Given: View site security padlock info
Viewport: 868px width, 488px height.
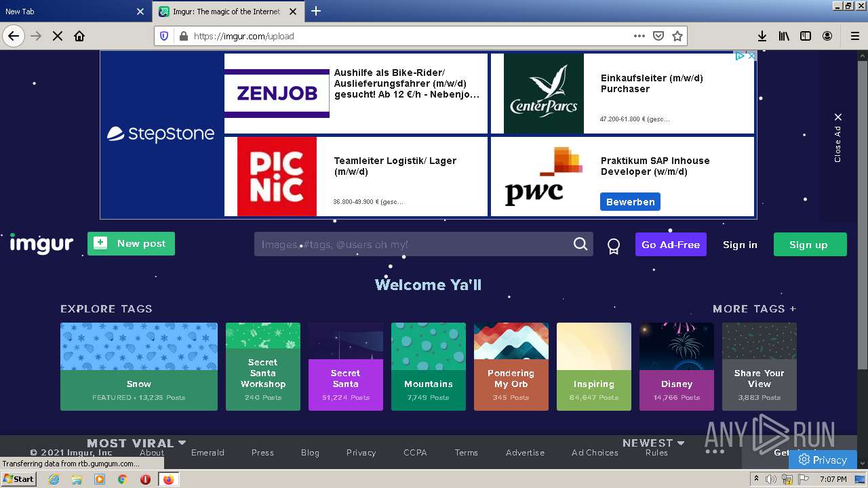Looking at the screenshot, I should (182, 36).
